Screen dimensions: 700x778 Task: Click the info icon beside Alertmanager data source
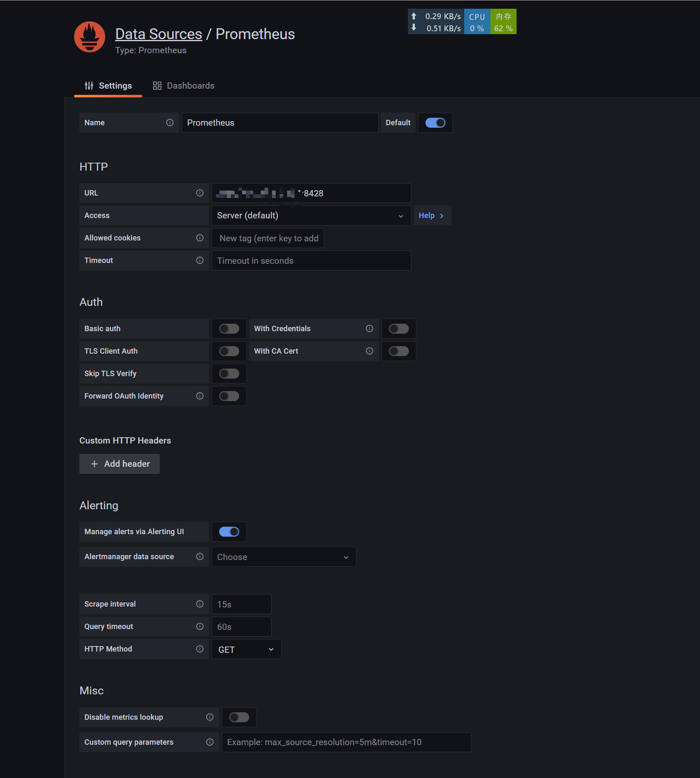tap(200, 557)
